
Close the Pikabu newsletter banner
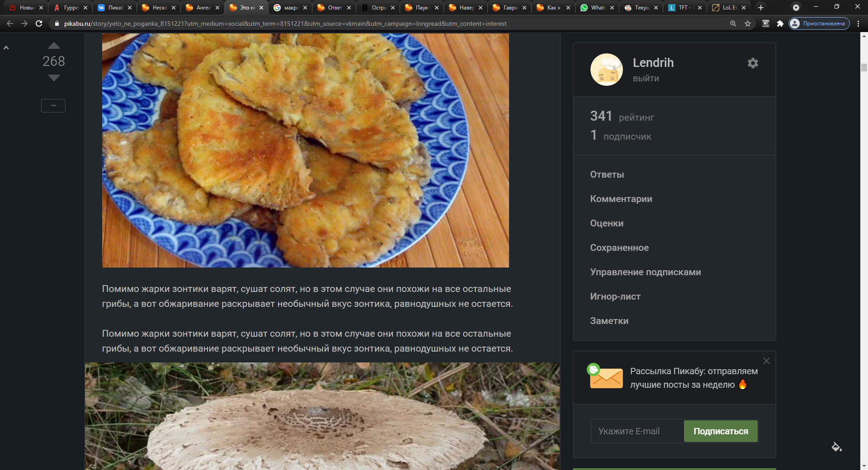coord(766,361)
